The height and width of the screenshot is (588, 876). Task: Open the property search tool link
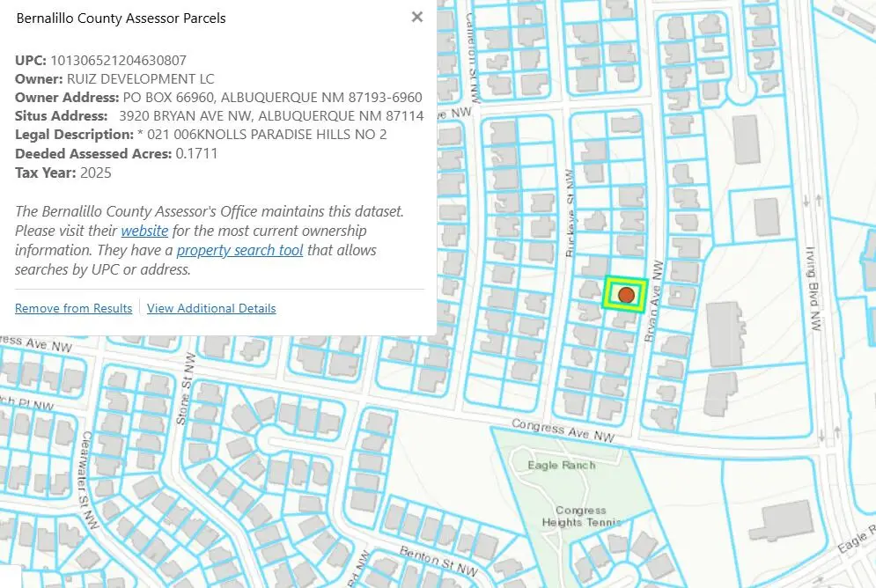click(239, 250)
